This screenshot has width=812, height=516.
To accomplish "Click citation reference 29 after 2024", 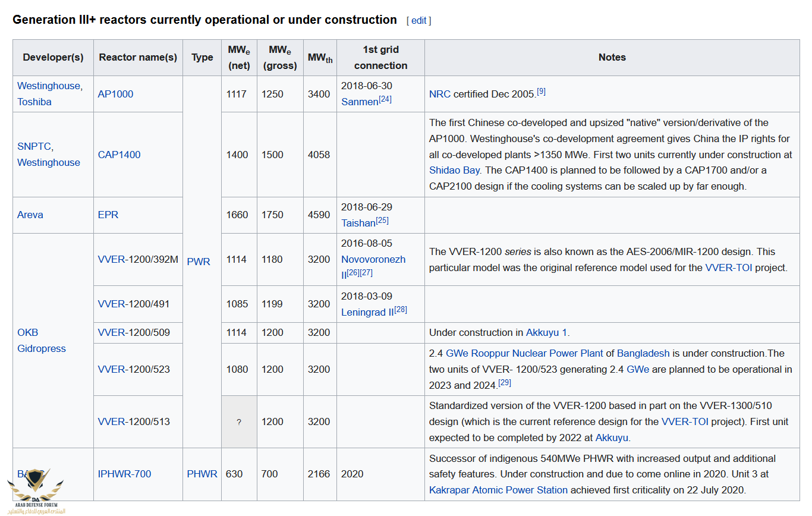I will click(x=505, y=382).
